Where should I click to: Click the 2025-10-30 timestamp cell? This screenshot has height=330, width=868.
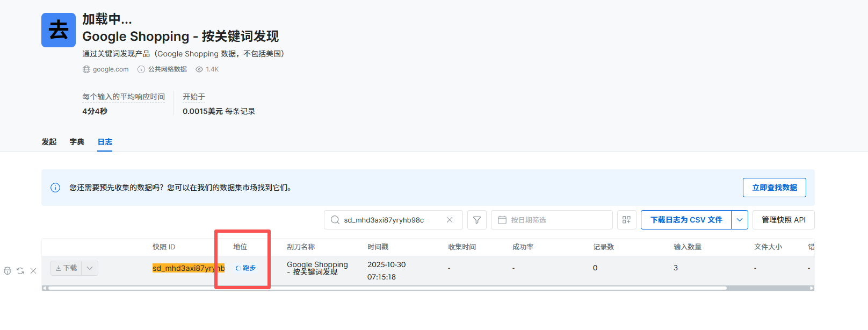click(x=387, y=270)
